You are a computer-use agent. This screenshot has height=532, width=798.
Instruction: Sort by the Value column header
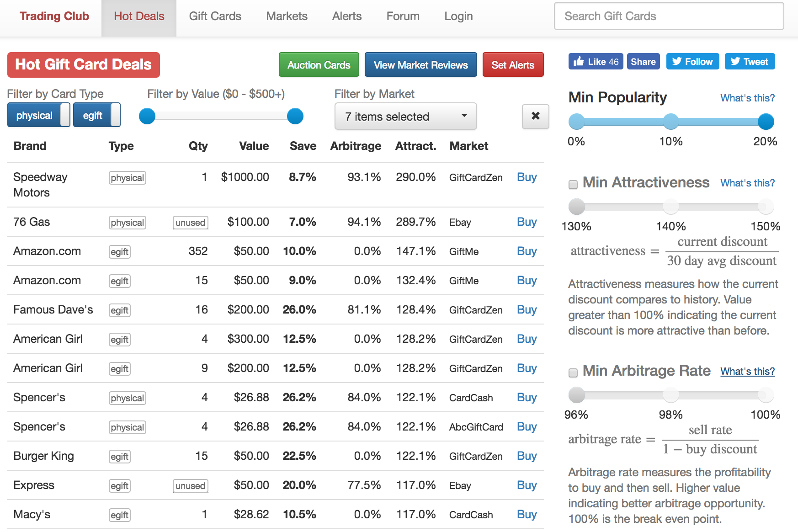coord(254,146)
